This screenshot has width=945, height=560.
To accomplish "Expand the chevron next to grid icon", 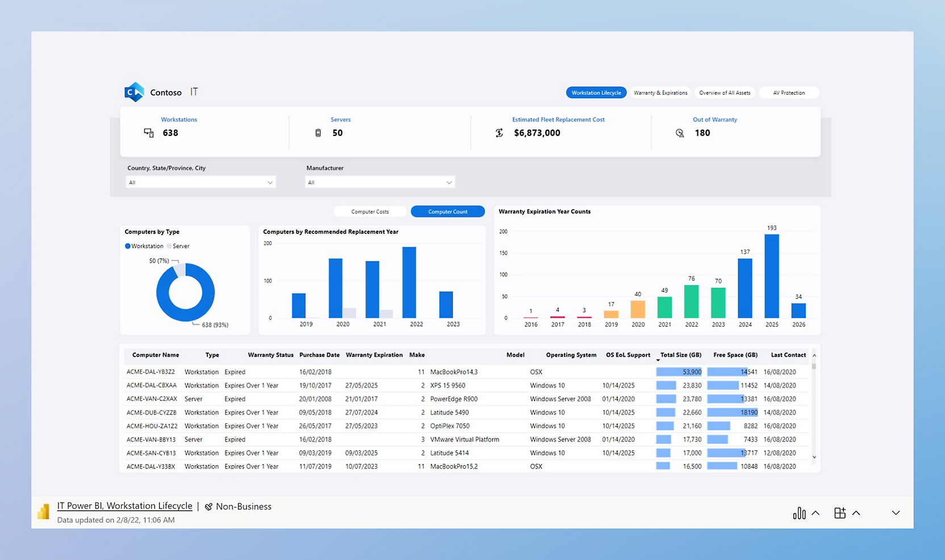I will coord(856,513).
